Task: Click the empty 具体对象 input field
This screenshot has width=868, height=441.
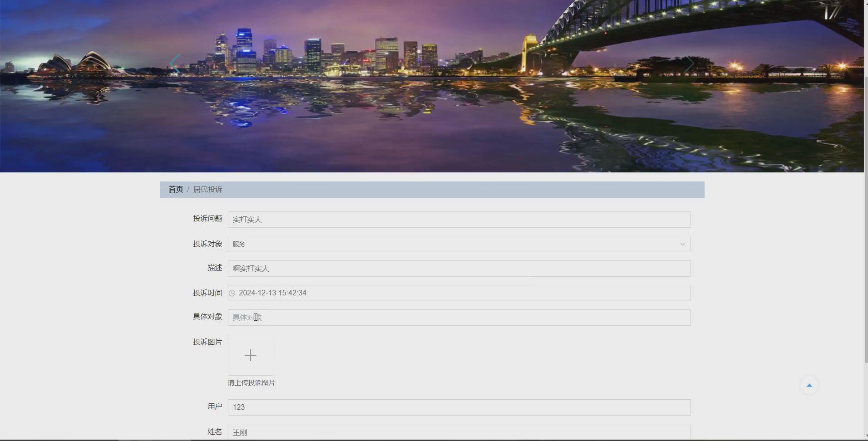Action: (459, 317)
